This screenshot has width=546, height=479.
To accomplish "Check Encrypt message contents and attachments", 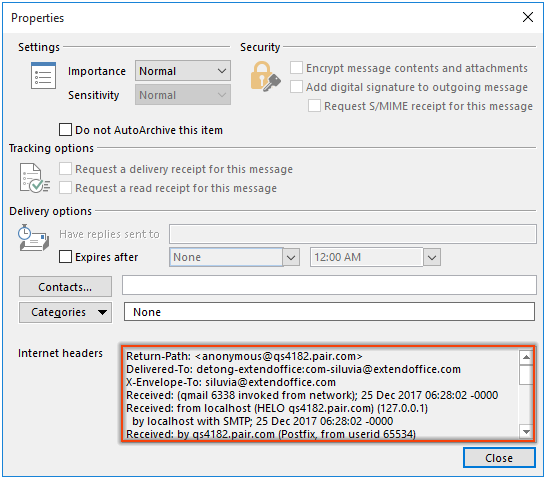I will point(296,68).
